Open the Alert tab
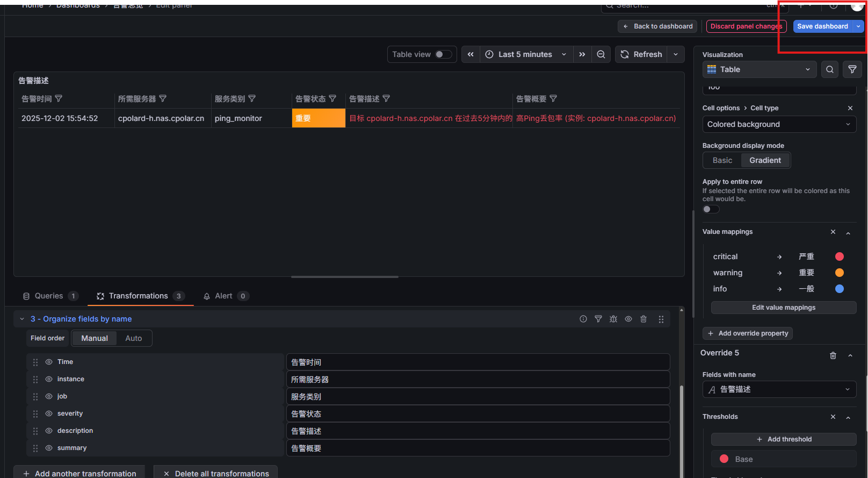Image resolution: width=868 pixels, height=478 pixels. tap(223, 296)
